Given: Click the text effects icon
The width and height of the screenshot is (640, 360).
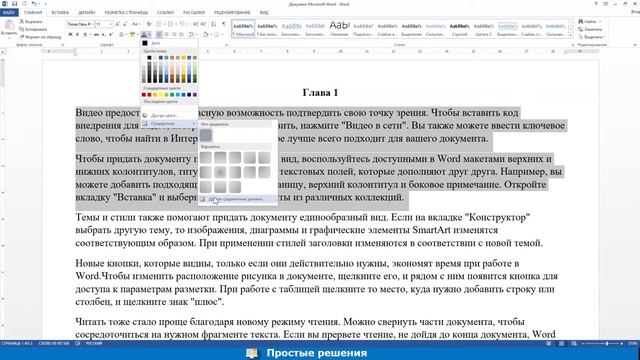Looking at the screenshot, I should pyautogui.click(x=121, y=35).
